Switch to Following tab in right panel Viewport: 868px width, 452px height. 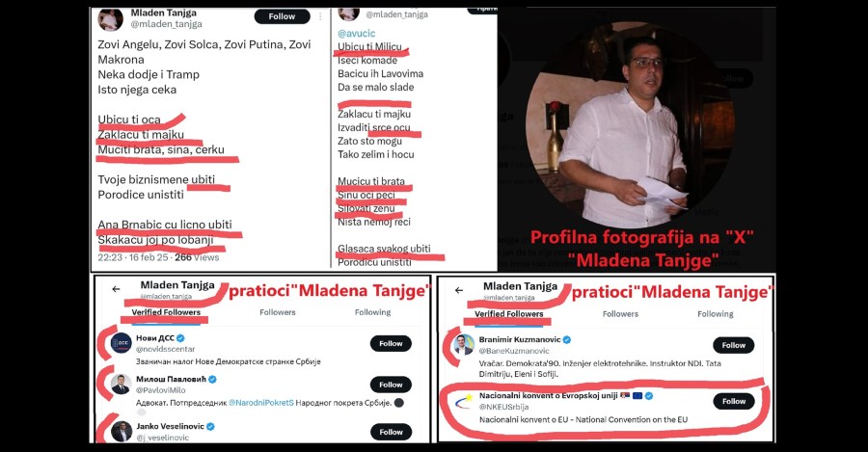pyautogui.click(x=715, y=313)
